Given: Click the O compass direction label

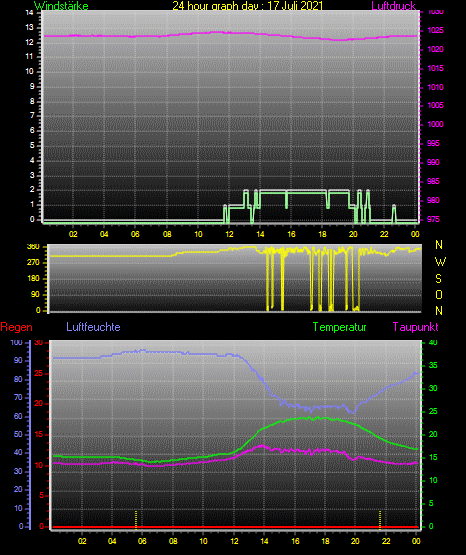Looking at the screenshot, I should 439,295.
